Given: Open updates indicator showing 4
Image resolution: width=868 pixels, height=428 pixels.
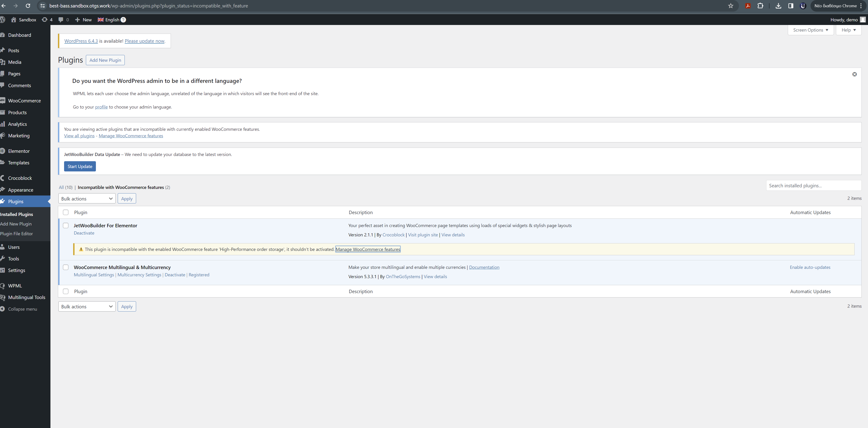Looking at the screenshot, I should click(x=47, y=20).
